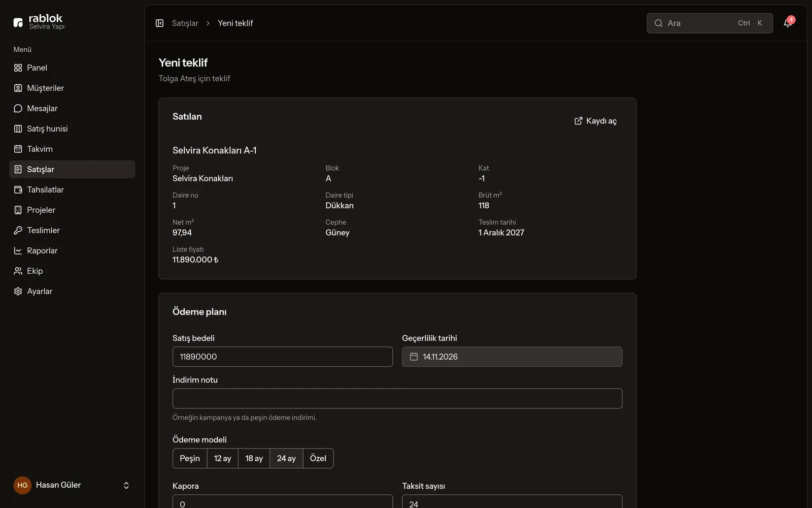Click the Mesajlar chat bubble icon
The height and width of the screenshot is (508, 812).
(18, 108)
